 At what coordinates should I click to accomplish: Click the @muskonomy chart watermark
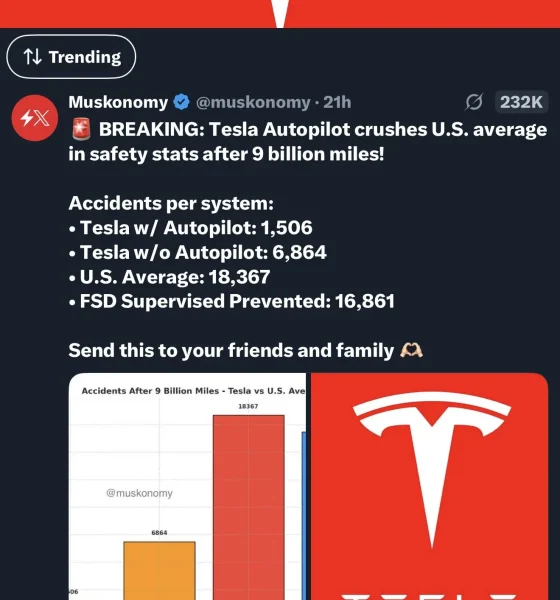pos(139,493)
